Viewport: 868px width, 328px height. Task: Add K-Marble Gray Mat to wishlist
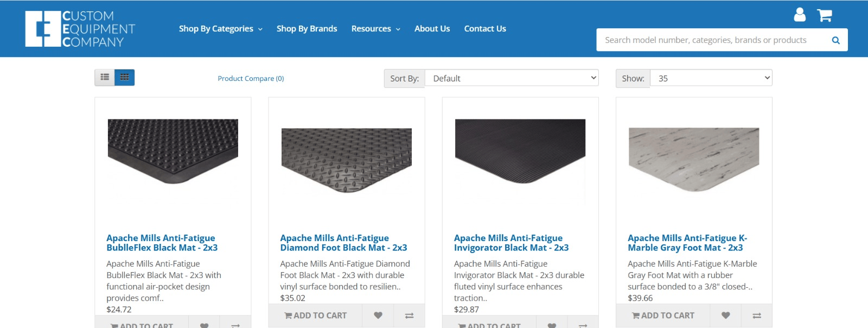pos(725,316)
